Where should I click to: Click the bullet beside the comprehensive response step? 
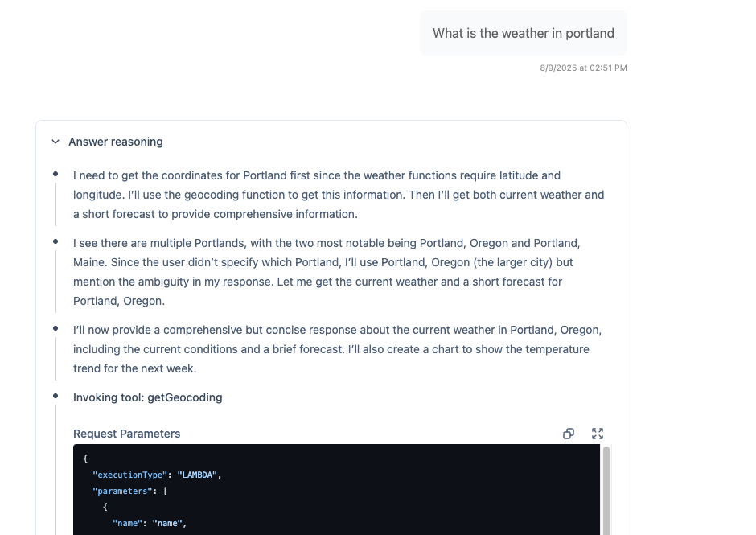[x=55, y=329]
